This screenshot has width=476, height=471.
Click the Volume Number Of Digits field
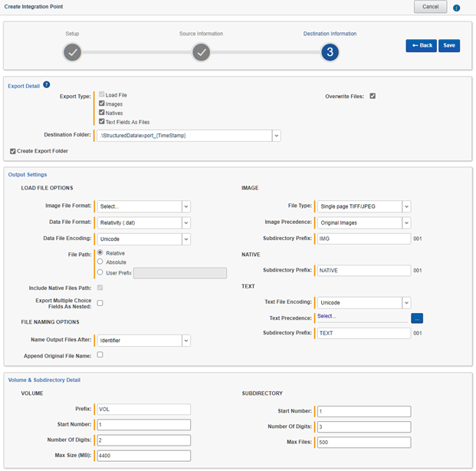144,440
